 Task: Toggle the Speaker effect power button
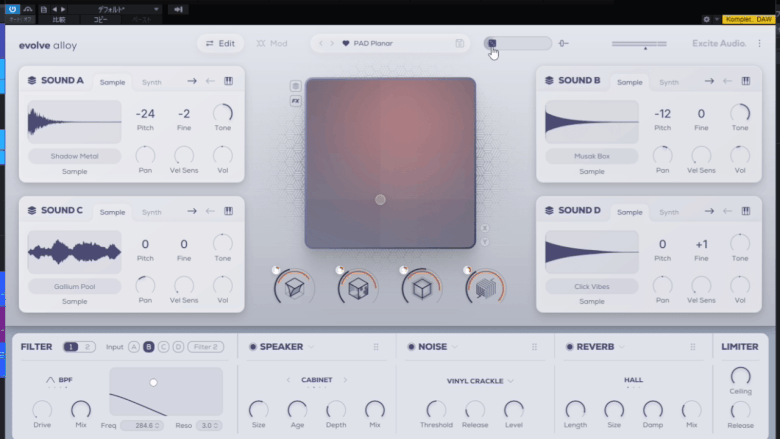pos(253,347)
